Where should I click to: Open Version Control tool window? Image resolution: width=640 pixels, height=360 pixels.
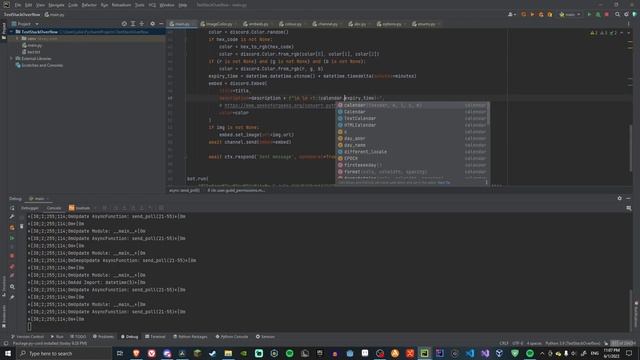(x=27, y=337)
